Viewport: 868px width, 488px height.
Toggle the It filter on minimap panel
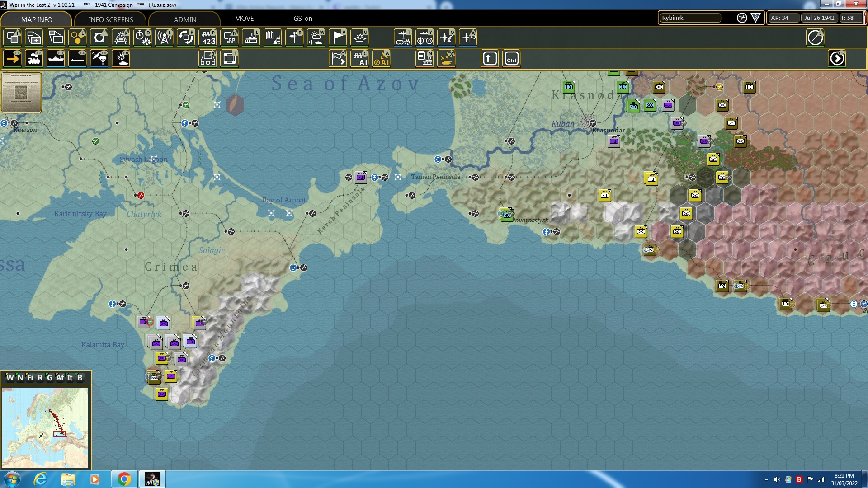pyautogui.click(x=70, y=378)
